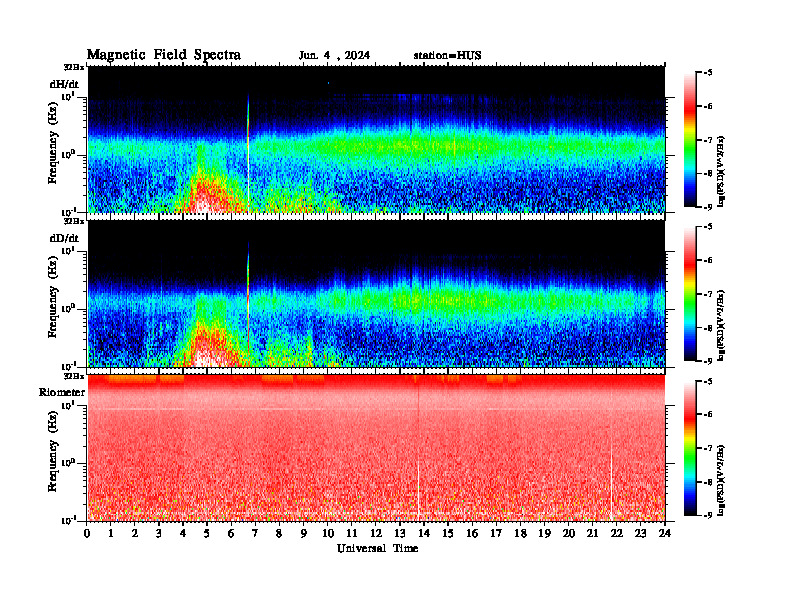
Task: Click the log(PSD) label beside dD/dt color bar
Action: point(722,326)
